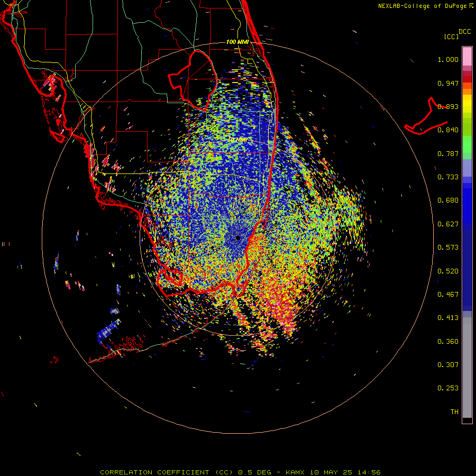The width and height of the screenshot is (476, 476).
Task: Select the 0.307 legend value
Action: coord(448,365)
